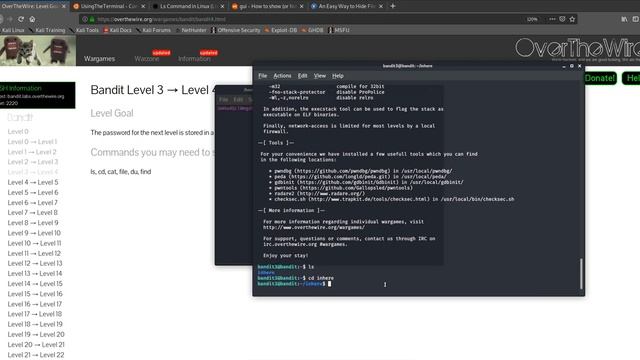Open the Offensive Security bookmark
Viewport: 640px width, 360px height.
[236, 30]
